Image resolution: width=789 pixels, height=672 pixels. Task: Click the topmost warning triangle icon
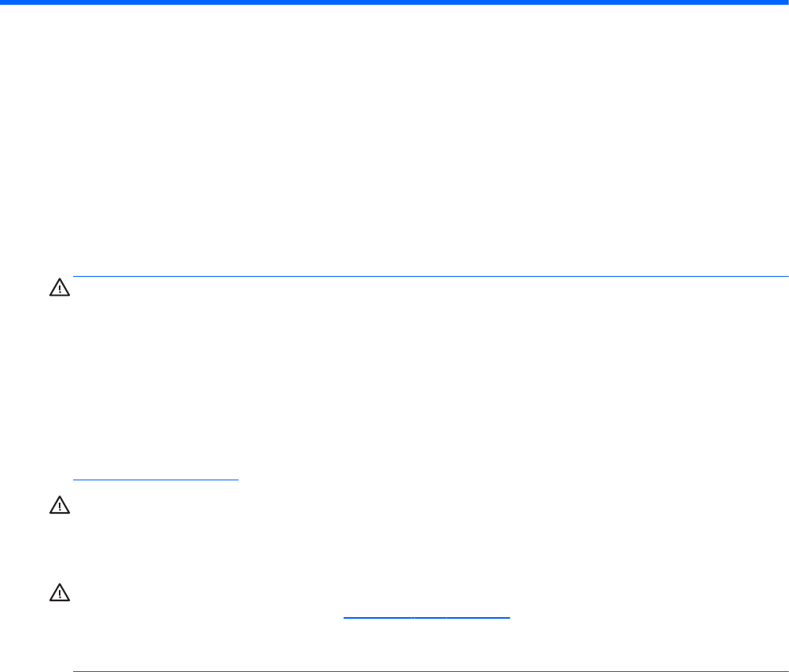click(x=60, y=291)
